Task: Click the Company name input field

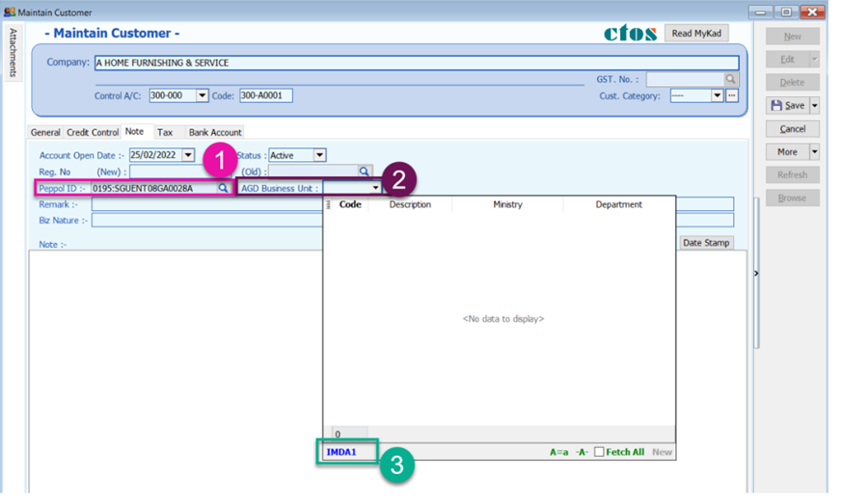Action: point(415,63)
